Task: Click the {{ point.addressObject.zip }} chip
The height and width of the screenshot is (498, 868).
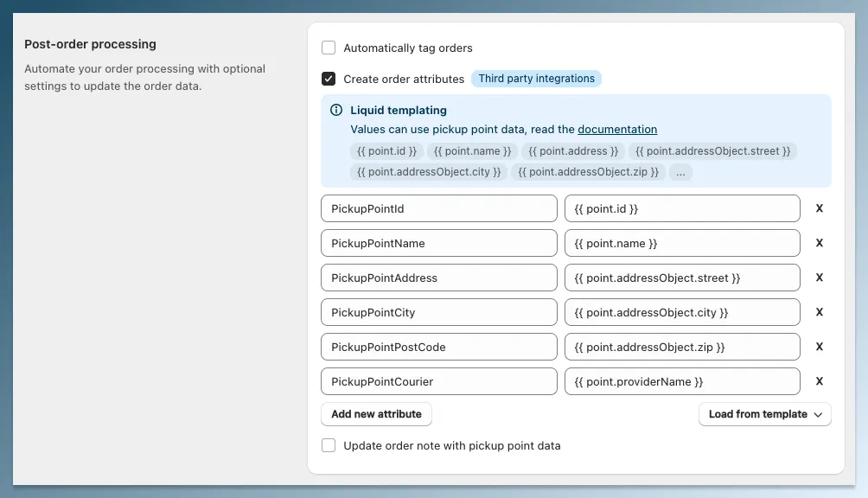Action: 588,172
